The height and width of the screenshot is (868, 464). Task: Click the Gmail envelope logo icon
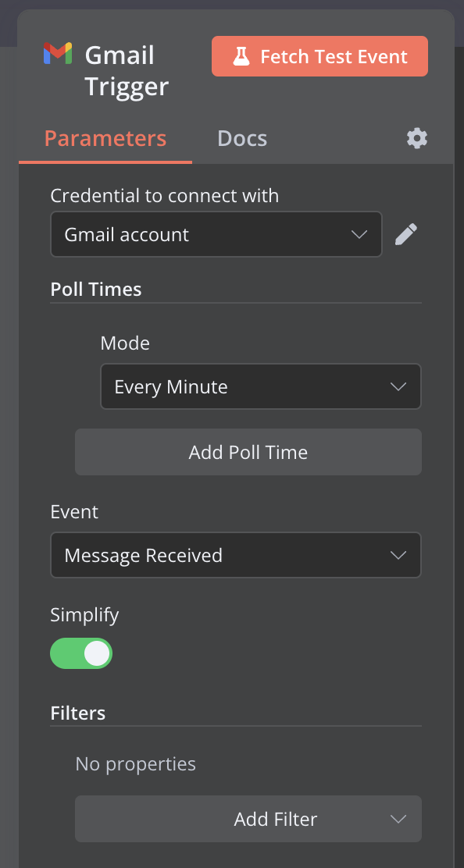click(x=58, y=54)
